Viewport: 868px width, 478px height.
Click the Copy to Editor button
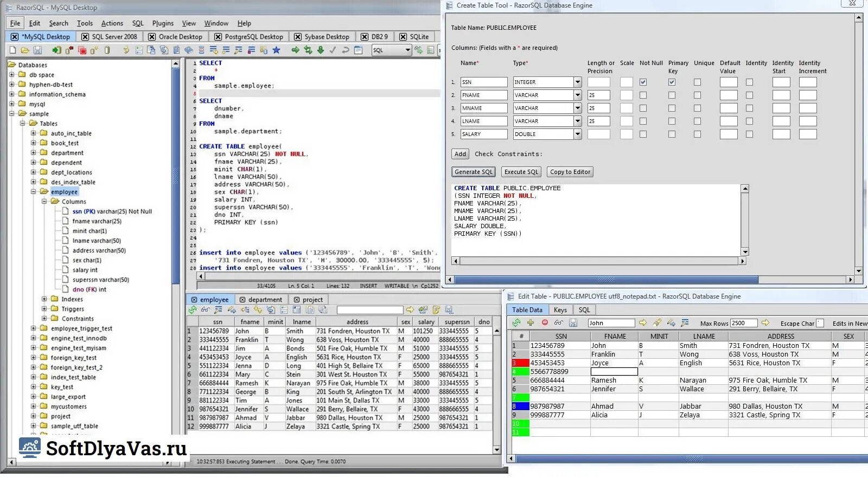click(x=570, y=172)
